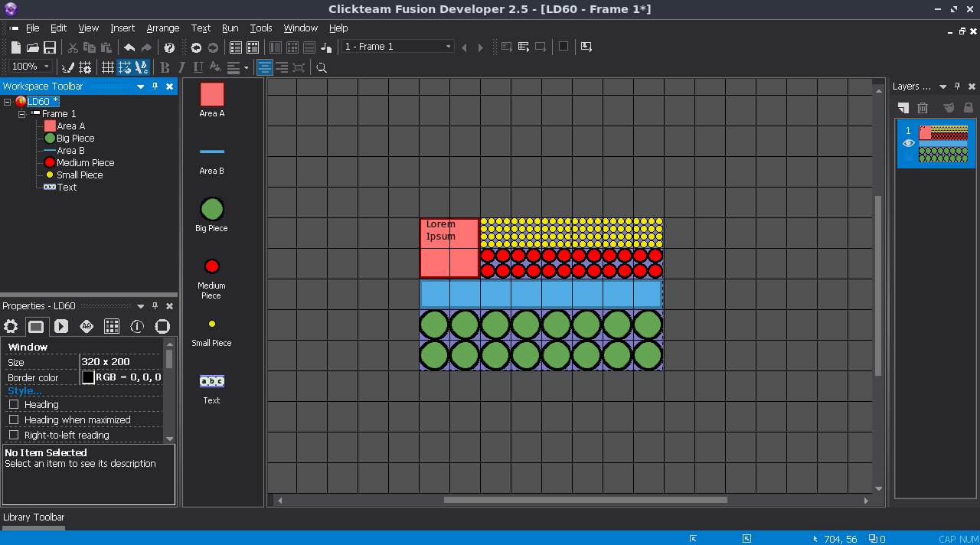Switch to the Runtime options properties tab
The width and height of the screenshot is (980, 545).
pos(61,327)
